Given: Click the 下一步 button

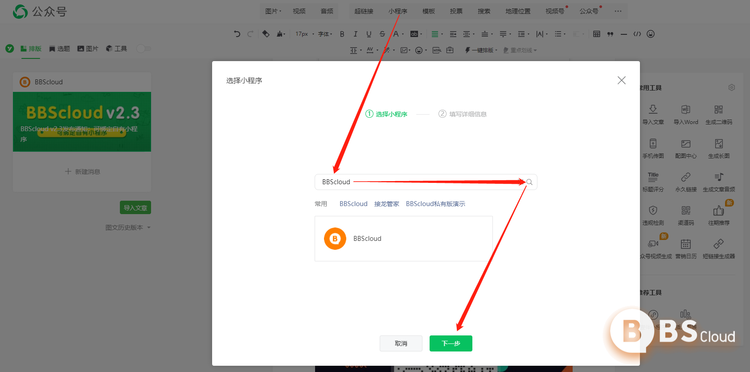Looking at the screenshot, I should (451, 343).
